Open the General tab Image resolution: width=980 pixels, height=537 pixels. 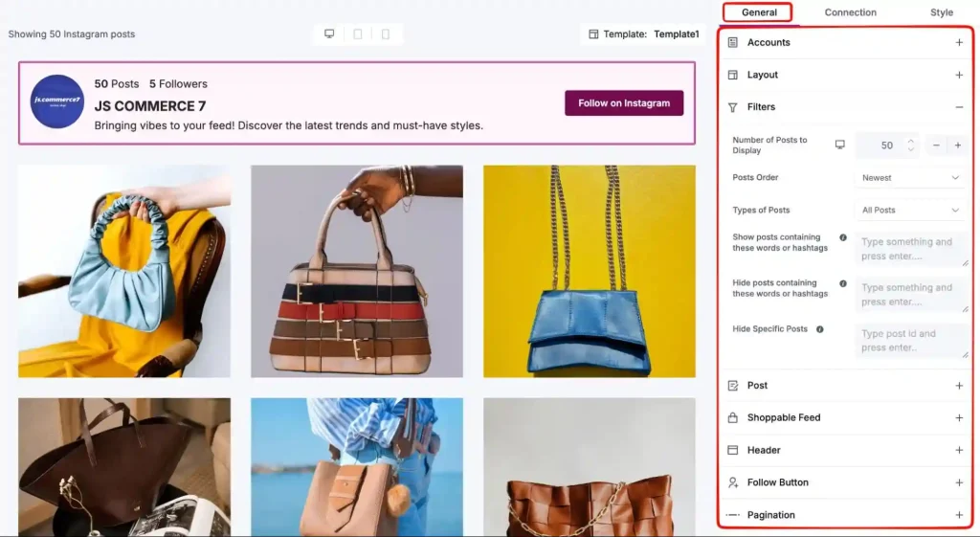[x=759, y=12]
